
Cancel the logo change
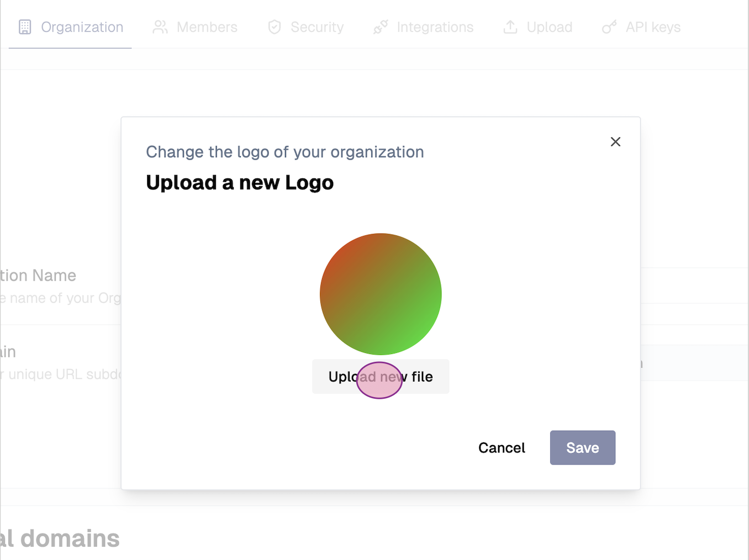pyautogui.click(x=502, y=448)
